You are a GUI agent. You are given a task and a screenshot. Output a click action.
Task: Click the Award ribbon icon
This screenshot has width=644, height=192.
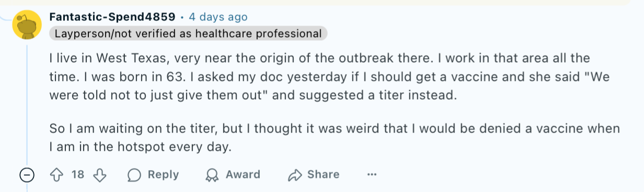[212, 175]
